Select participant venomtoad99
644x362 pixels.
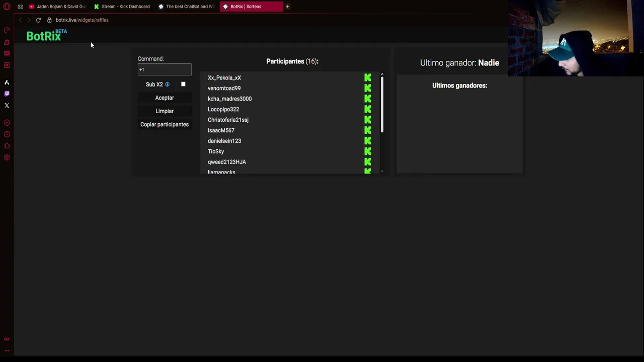point(224,88)
